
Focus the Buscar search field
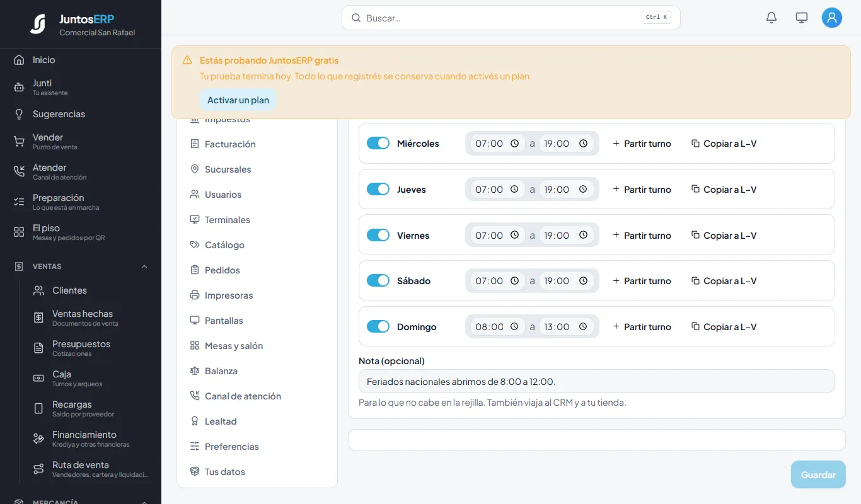click(x=511, y=18)
